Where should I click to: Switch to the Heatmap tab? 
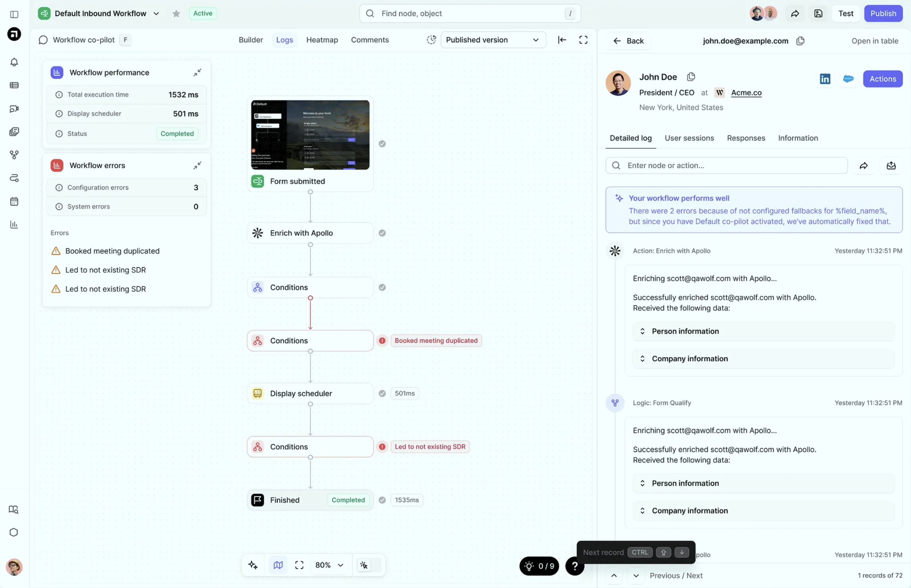[x=322, y=39]
